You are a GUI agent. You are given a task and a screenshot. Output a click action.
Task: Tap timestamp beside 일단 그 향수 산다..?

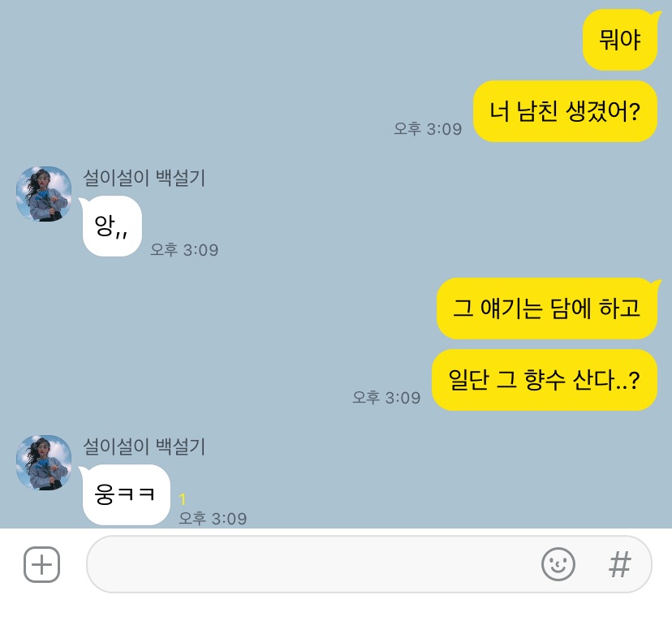pos(386,398)
